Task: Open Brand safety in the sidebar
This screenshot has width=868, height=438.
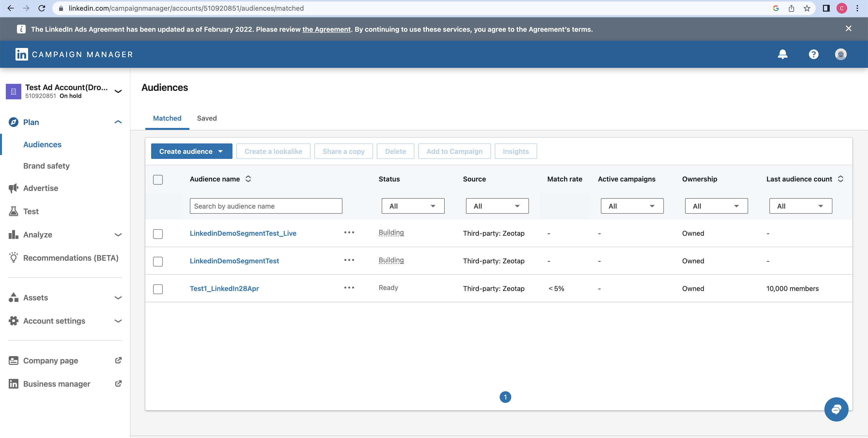Action: point(46,166)
